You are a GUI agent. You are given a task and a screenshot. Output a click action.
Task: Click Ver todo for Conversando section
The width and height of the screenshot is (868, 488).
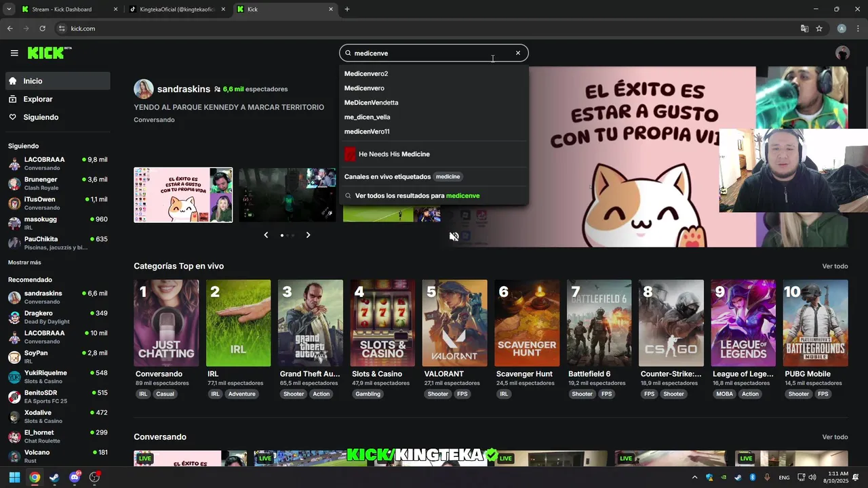tap(835, 437)
